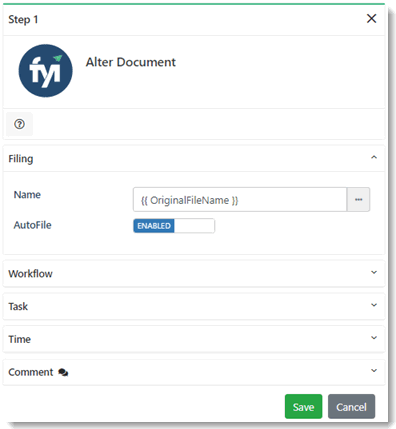Click the help question mark icon
The width and height of the screenshot is (396, 429).
click(x=19, y=124)
